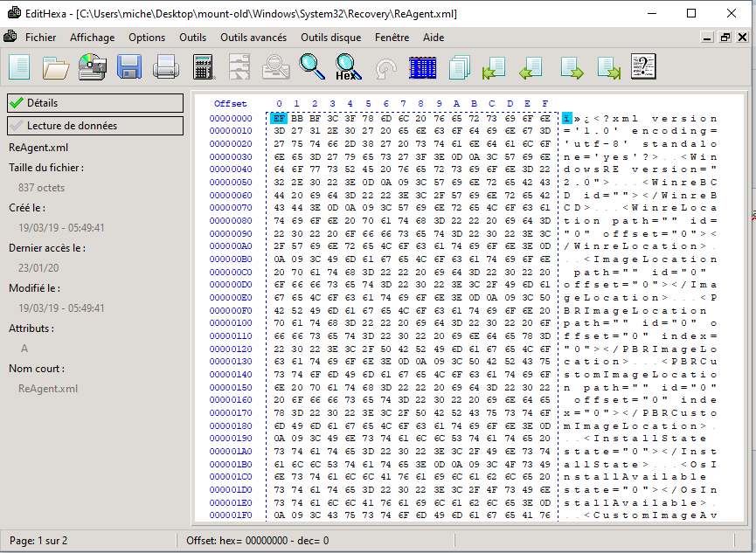Open the calculator tool icon
This screenshot has width=756, height=553.
pos(203,67)
